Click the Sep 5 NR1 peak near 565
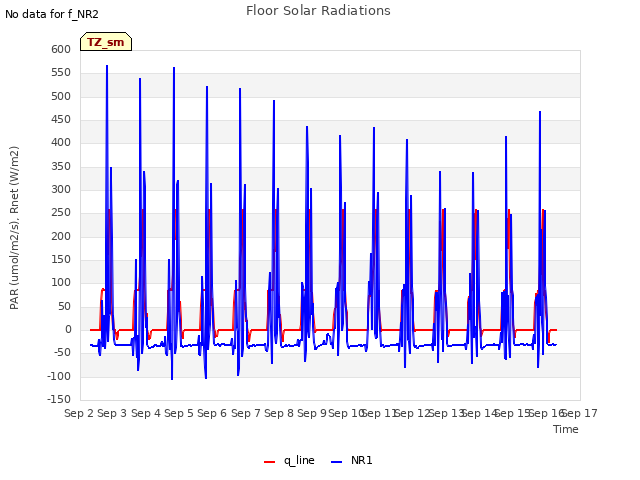Viewport: 640px width, 480px height. coord(174,68)
